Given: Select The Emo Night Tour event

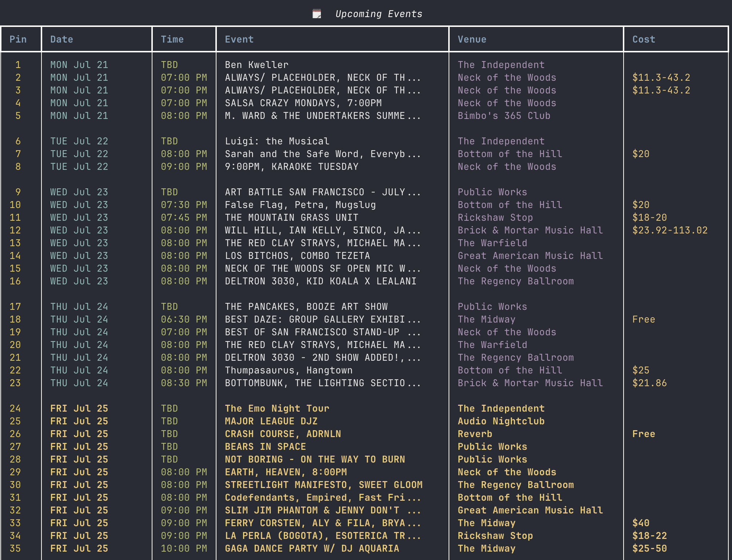Looking at the screenshot, I should click(x=277, y=408).
